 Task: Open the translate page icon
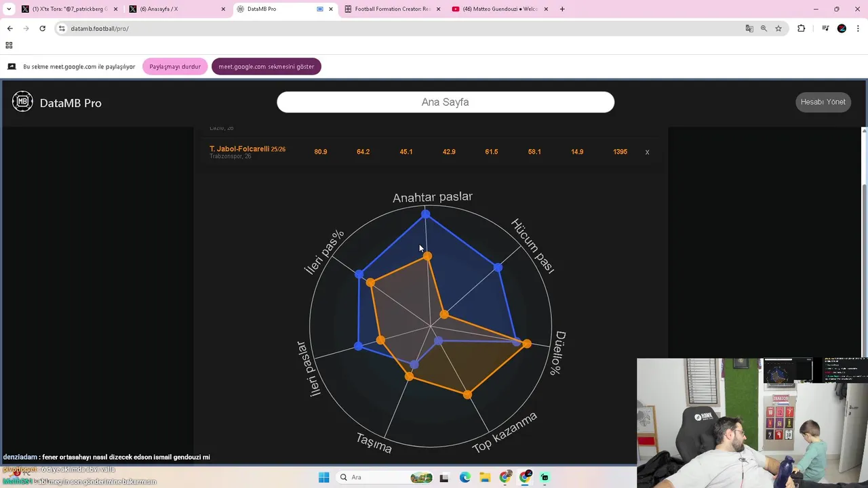749,28
